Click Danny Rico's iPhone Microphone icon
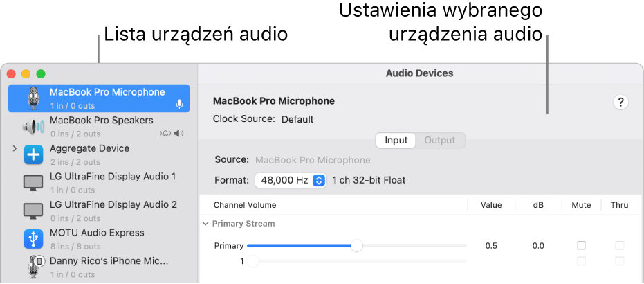The image size is (644, 284). [x=33, y=267]
